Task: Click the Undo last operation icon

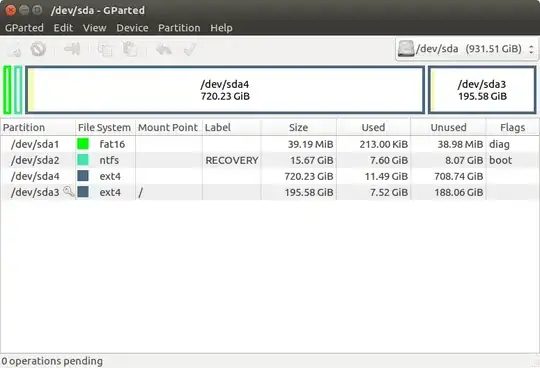Action: [x=164, y=49]
